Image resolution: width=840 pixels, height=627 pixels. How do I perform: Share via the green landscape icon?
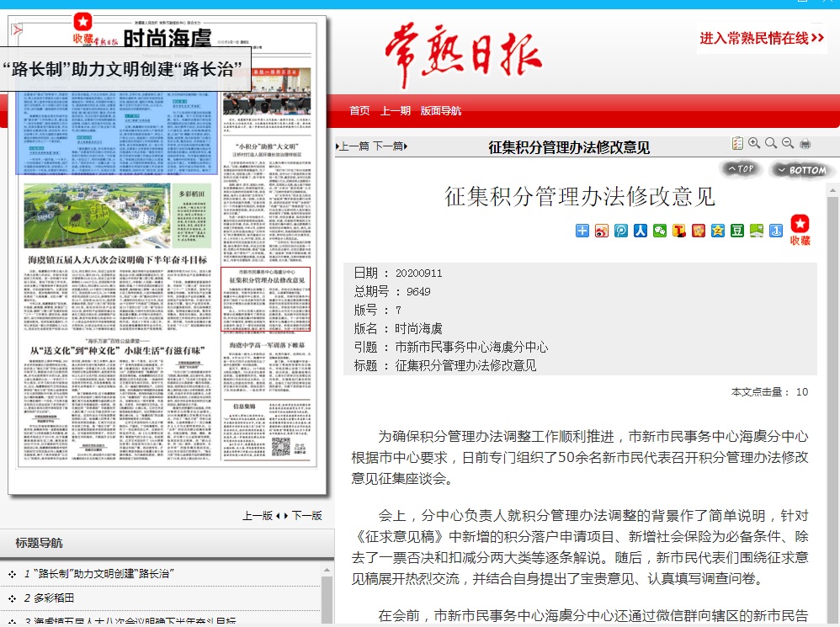(x=757, y=231)
